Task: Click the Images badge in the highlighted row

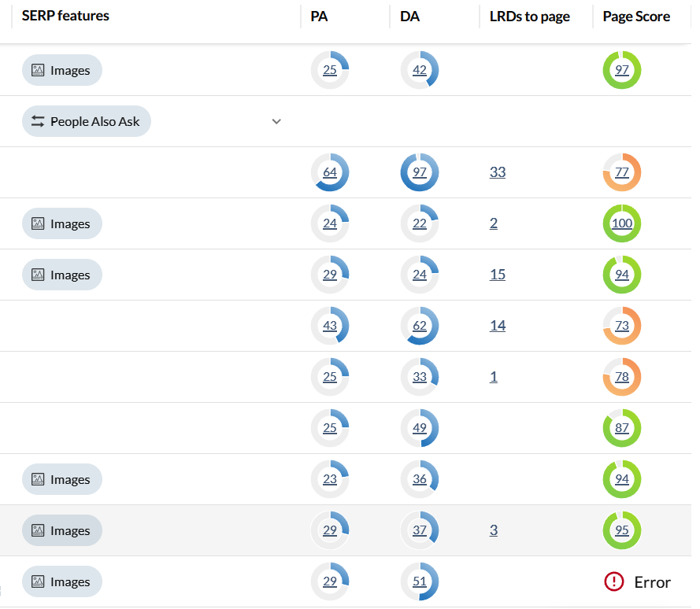Action: (62, 531)
